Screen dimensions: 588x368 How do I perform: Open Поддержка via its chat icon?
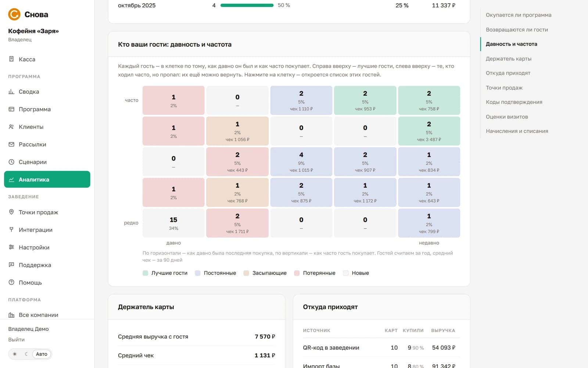click(11, 265)
